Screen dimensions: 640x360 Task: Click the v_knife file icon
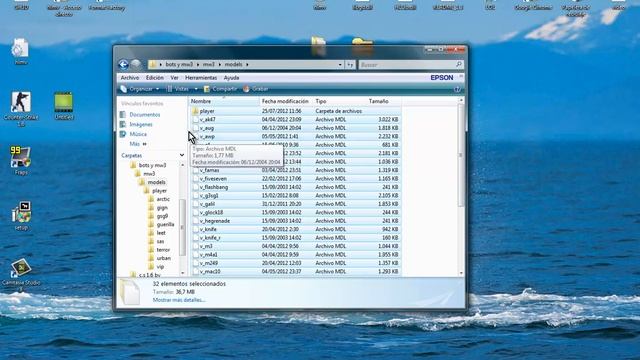(196, 229)
